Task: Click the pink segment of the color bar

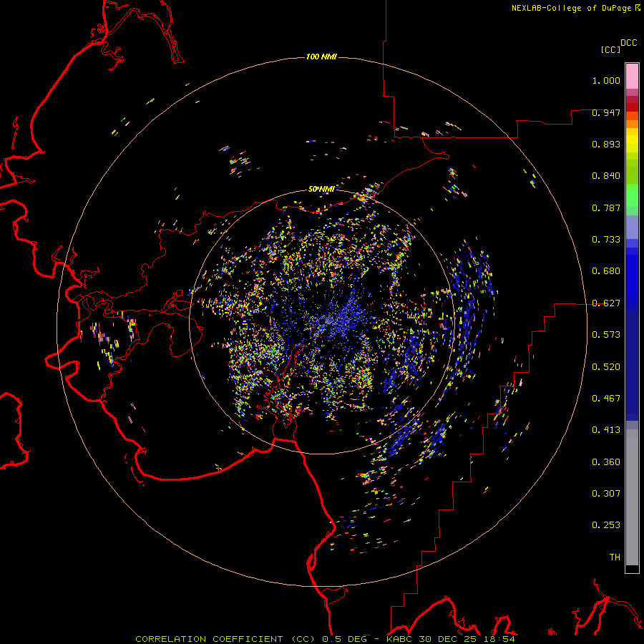Action: [x=632, y=77]
